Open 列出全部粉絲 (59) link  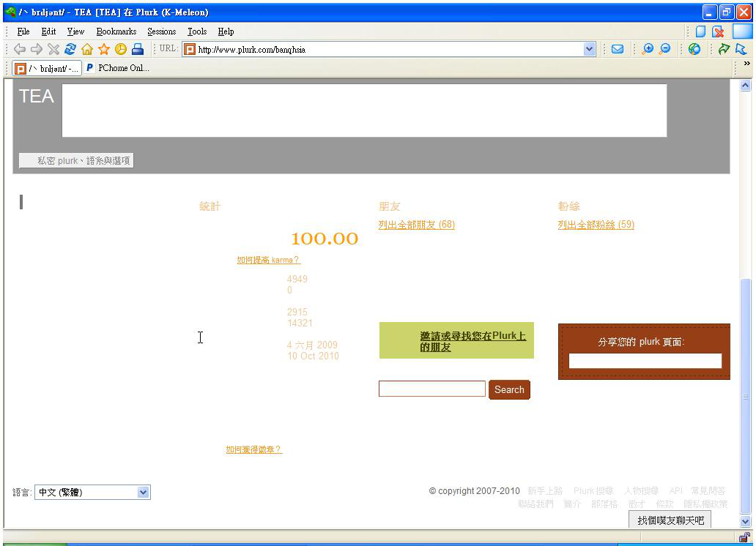point(596,225)
